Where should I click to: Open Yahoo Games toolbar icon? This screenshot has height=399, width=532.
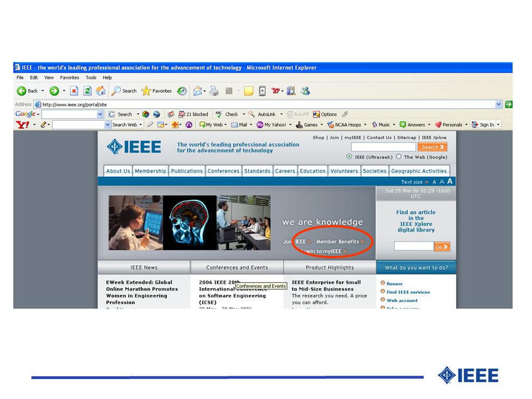pos(299,125)
